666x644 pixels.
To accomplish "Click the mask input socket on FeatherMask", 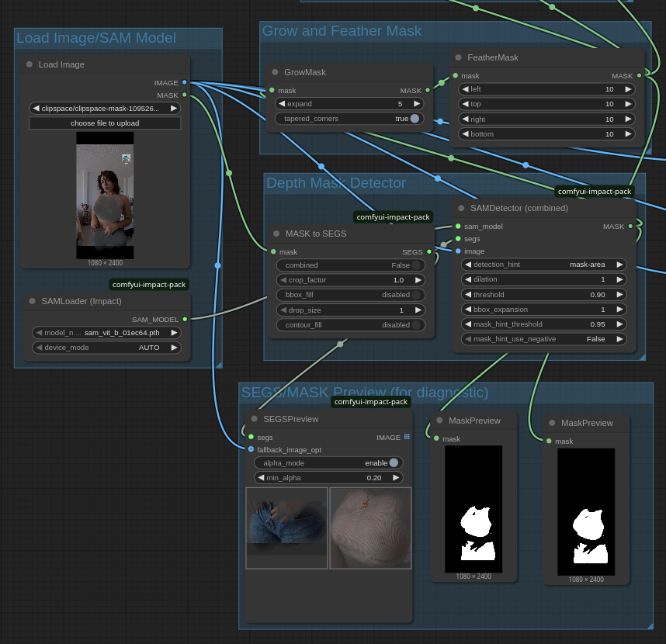I will 456,75.
